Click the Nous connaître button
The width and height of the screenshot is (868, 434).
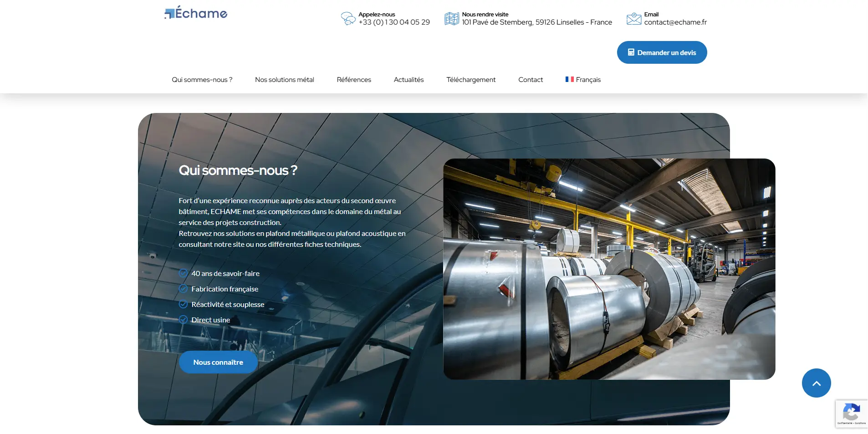point(218,362)
